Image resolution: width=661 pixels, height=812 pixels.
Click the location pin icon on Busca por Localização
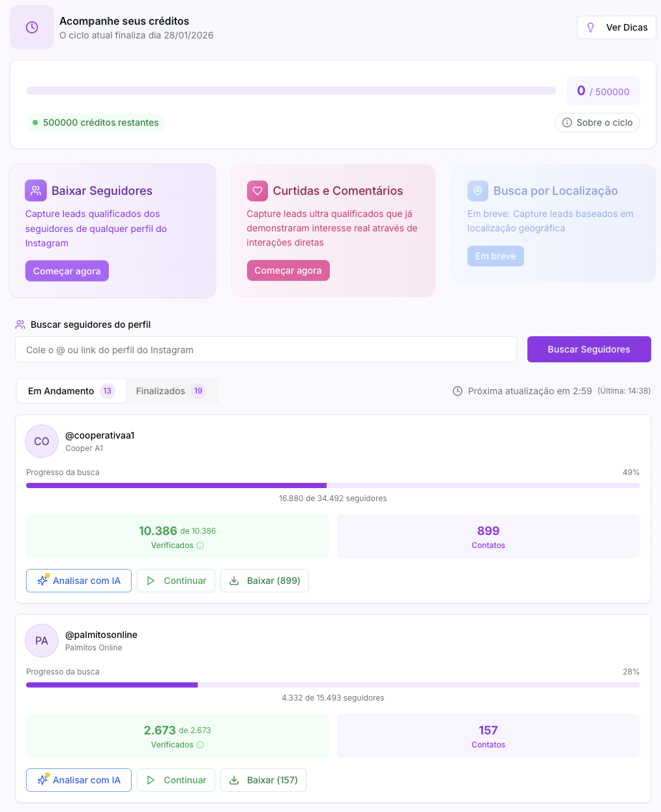click(479, 190)
